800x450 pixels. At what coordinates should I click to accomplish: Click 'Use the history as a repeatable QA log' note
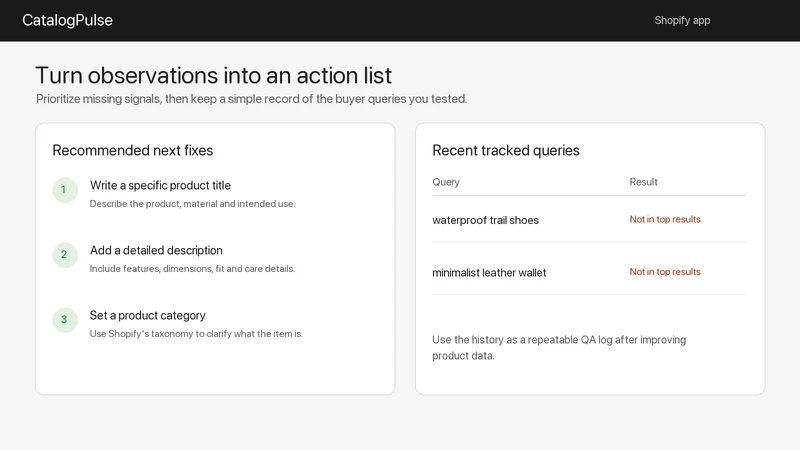pyautogui.click(x=559, y=347)
